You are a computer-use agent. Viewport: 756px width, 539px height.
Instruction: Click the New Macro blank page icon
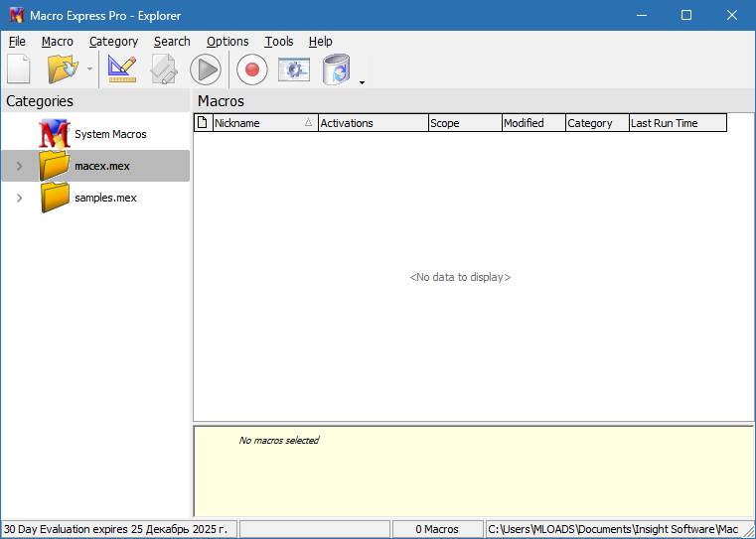pyautogui.click(x=19, y=69)
